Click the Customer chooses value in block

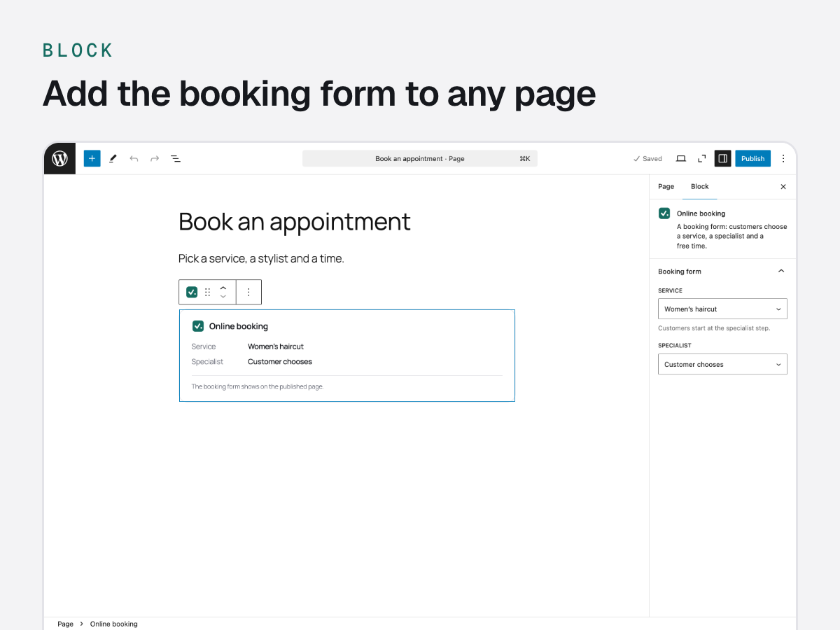[280, 362]
